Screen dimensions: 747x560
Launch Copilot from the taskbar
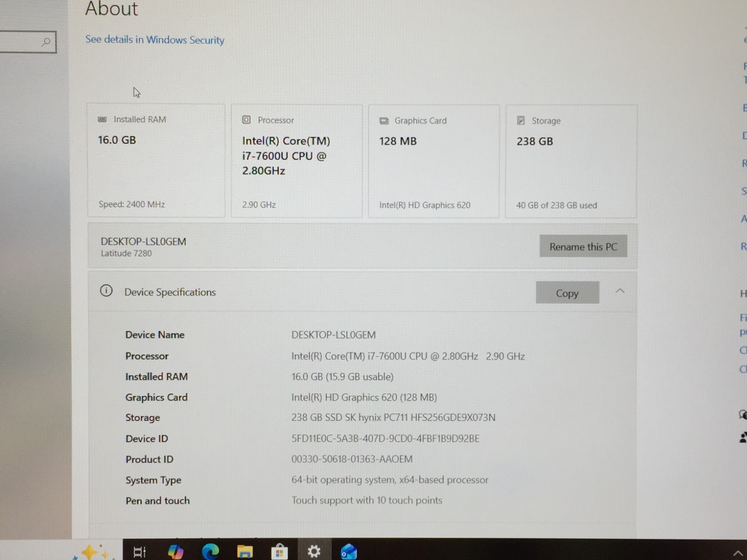pyautogui.click(x=176, y=552)
